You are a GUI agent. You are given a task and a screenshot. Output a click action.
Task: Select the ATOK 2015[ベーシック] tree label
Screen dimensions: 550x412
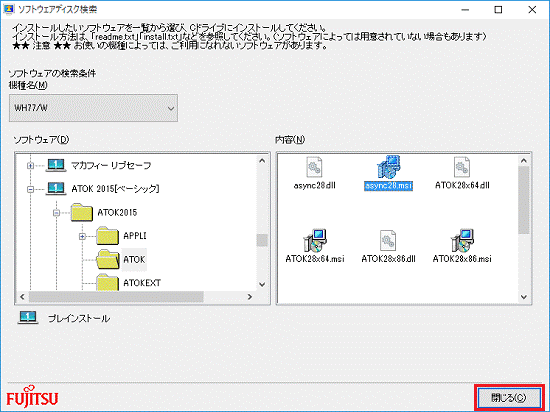(115, 189)
